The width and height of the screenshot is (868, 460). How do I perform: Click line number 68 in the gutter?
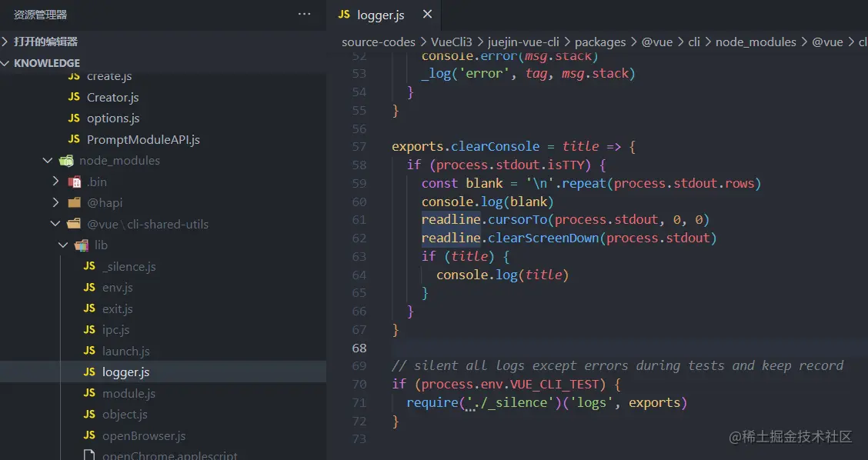tap(359, 348)
